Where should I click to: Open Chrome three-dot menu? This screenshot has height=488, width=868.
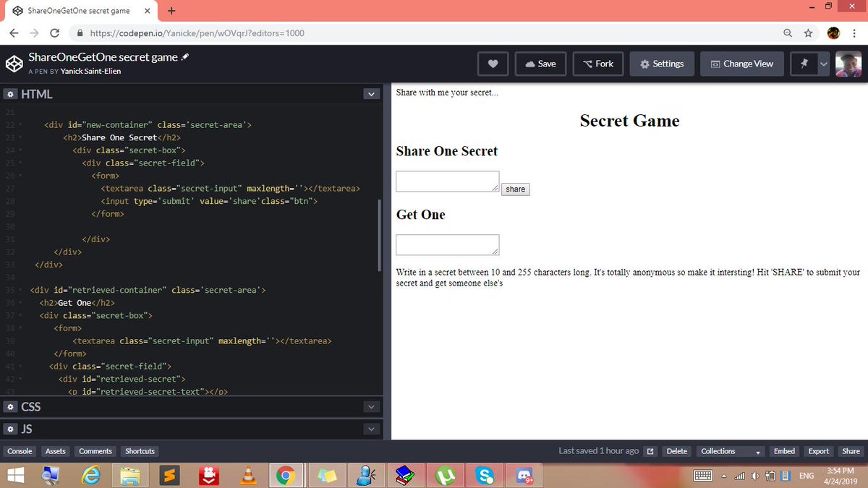(853, 33)
